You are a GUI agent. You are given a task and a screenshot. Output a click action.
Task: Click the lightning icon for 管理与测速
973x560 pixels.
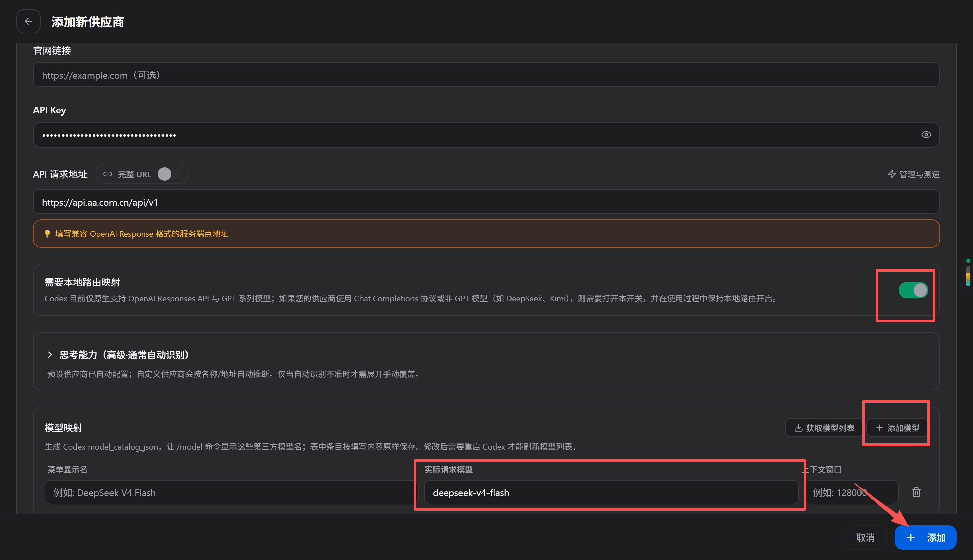(x=892, y=174)
